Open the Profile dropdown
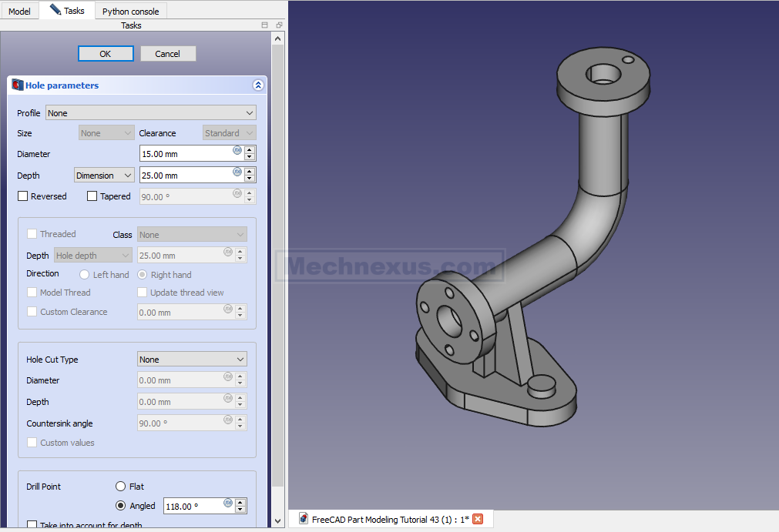The width and height of the screenshot is (779, 532). click(x=150, y=113)
